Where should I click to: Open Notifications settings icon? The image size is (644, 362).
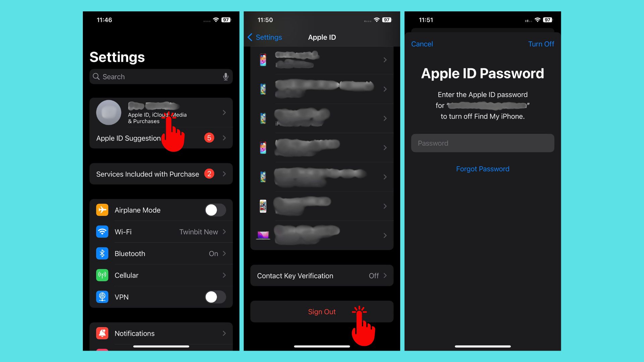click(x=102, y=333)
